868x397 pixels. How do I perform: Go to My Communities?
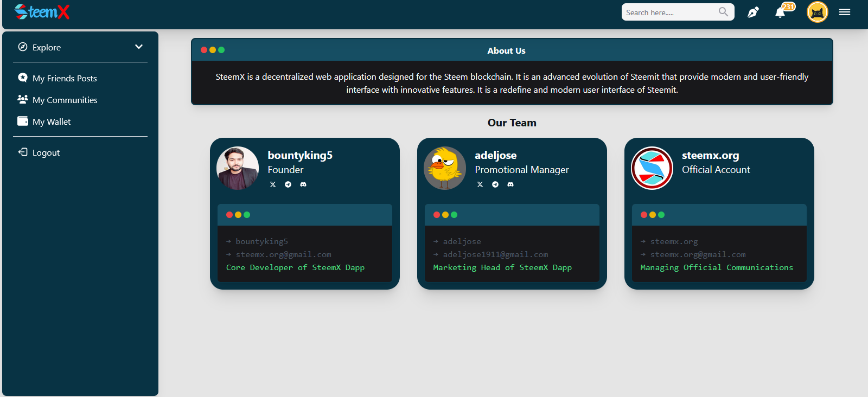pyautogui.click(x=65, y=100)
